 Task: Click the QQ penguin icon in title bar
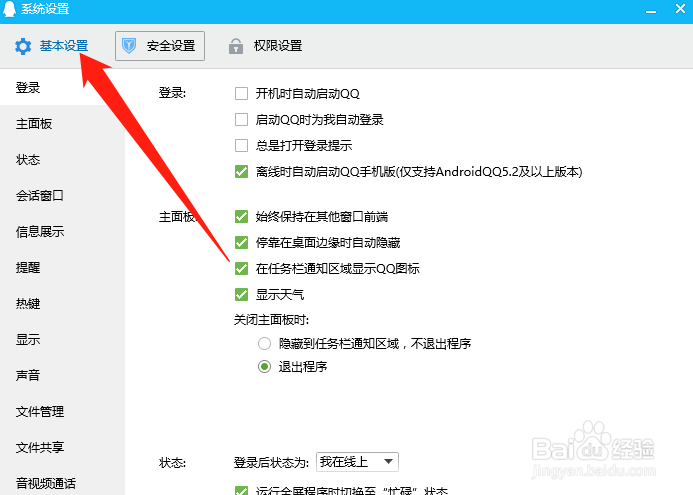(x=9, y=8)
